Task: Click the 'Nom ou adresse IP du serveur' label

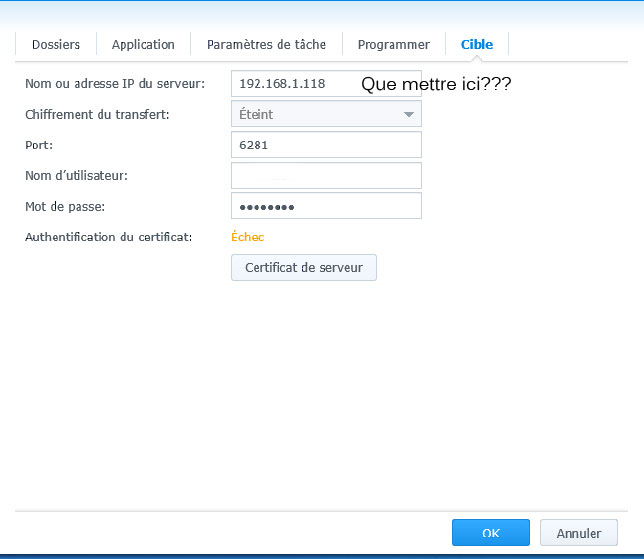Action: coord(115,84)
